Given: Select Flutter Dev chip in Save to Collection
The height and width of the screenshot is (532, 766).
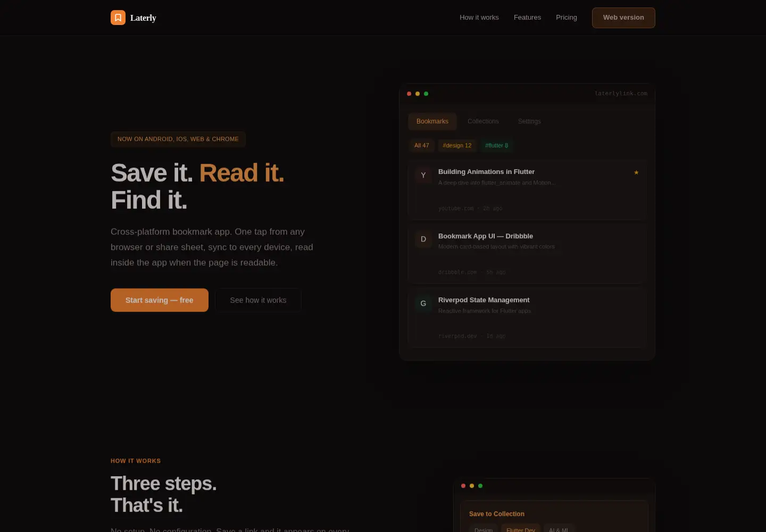Looking at the screenshot, I should 521,529.
